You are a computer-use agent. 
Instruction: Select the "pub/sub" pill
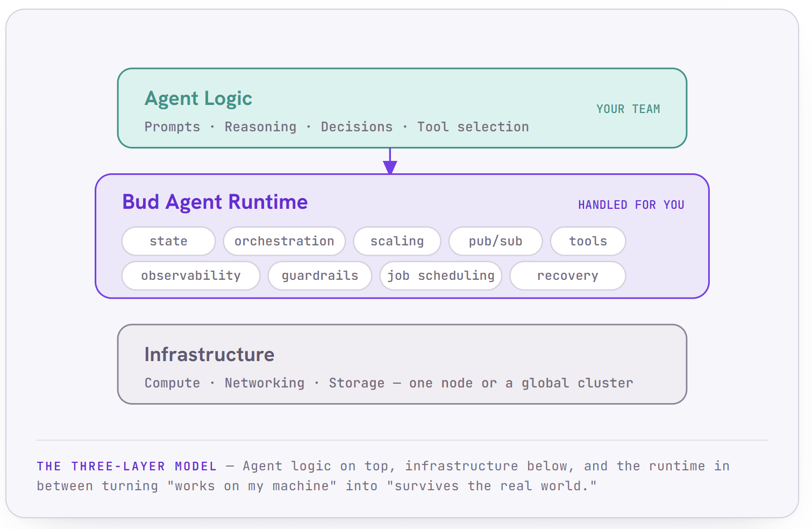pyautogui.click(x=495, y=241)
